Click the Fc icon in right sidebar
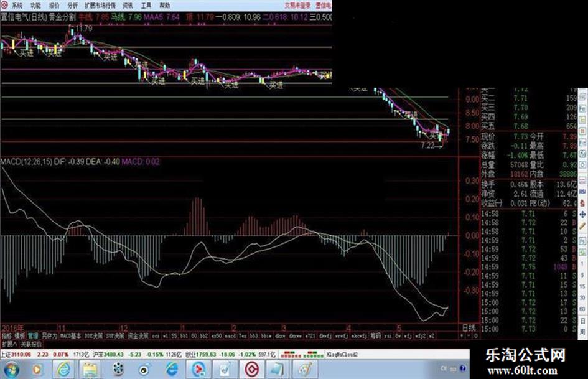Screen dimensions: 588x379 (x=583, y=143)
